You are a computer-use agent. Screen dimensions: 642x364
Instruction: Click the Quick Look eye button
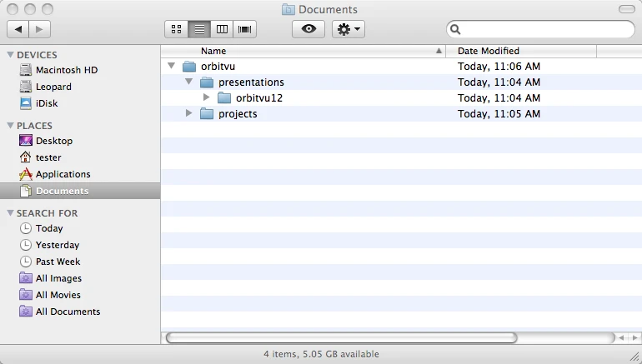coord(308,29)
